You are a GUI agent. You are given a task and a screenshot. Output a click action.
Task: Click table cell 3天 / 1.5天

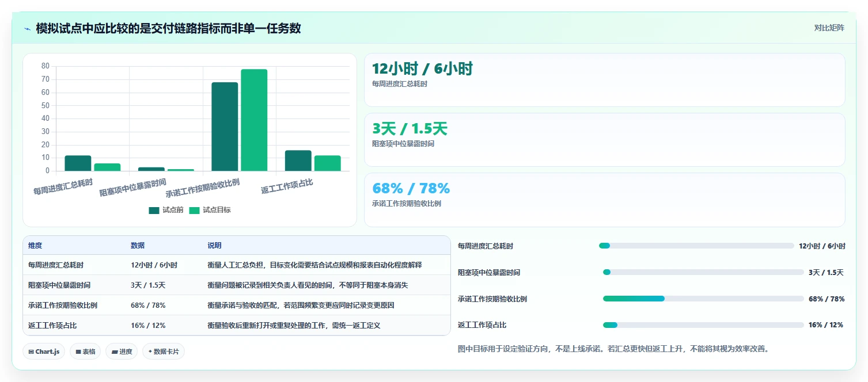click(x=148, y=285)
